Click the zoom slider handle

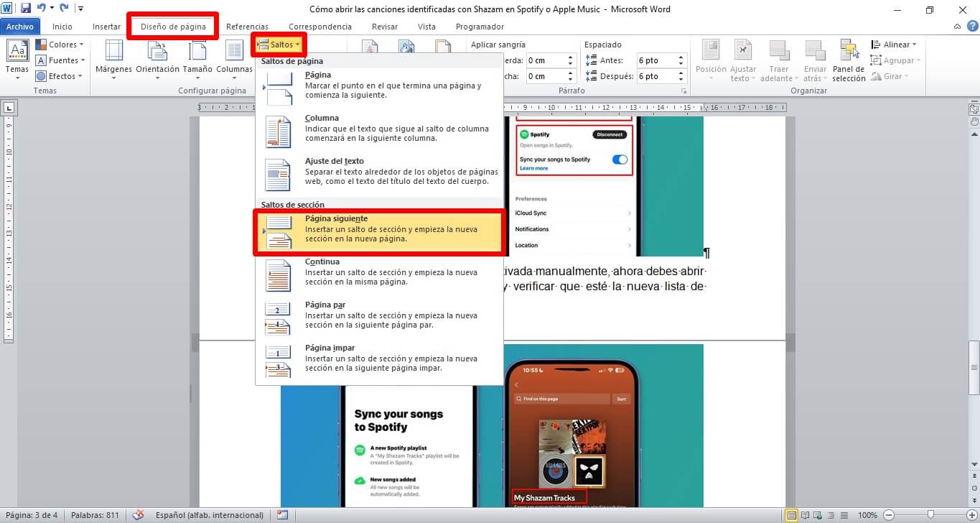coord(930,515)
